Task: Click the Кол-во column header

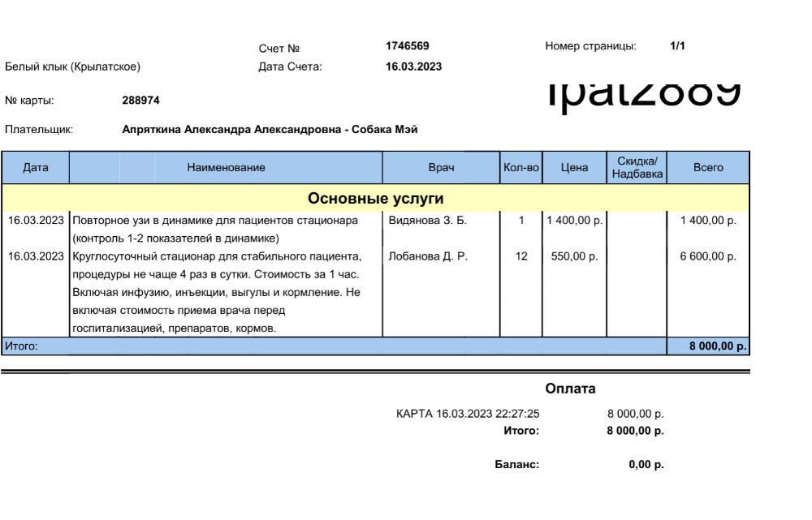Action: [x=521, y=168]
